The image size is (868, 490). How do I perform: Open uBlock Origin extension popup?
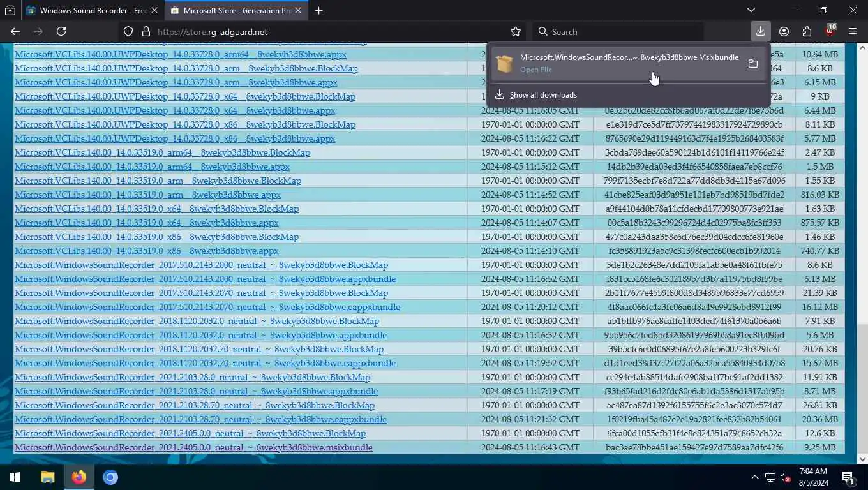[x=830, y=31]
